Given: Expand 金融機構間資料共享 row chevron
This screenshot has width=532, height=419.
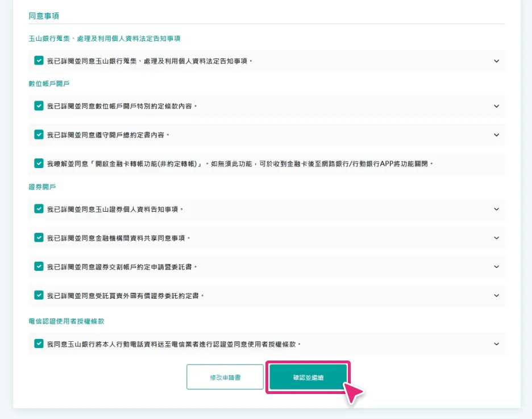Looking at the screenshot, I should 496,238.
